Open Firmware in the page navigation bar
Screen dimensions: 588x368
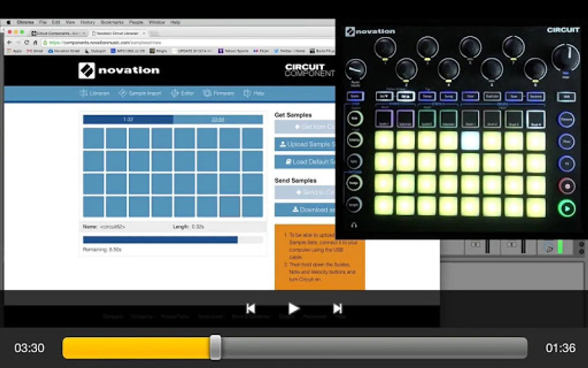219,93
